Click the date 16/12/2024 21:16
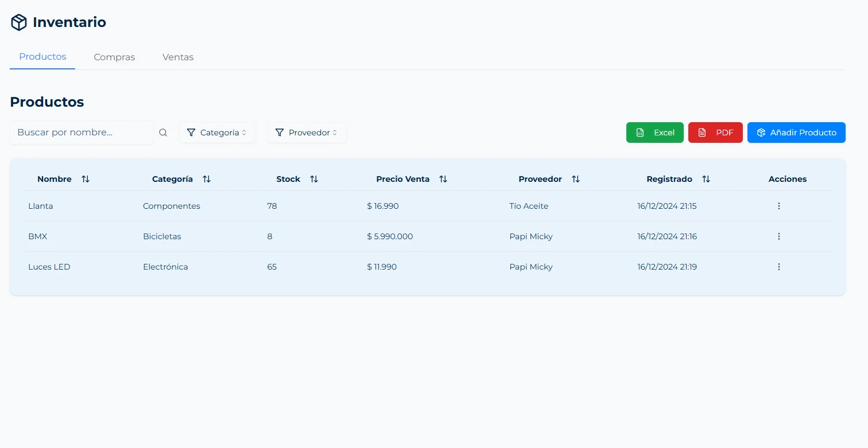868x448 pixels. tap(667, 236)
